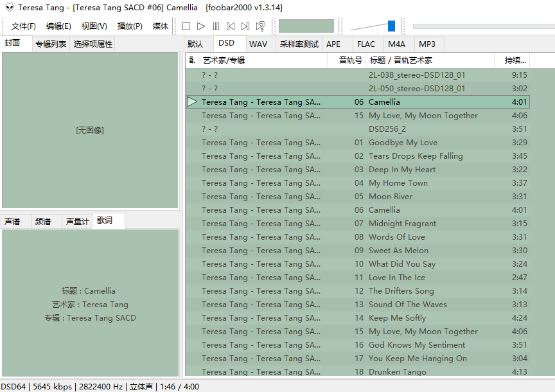Open the 默认 playlist tab
The image size is (555, 392).
[x=198, y=44]
